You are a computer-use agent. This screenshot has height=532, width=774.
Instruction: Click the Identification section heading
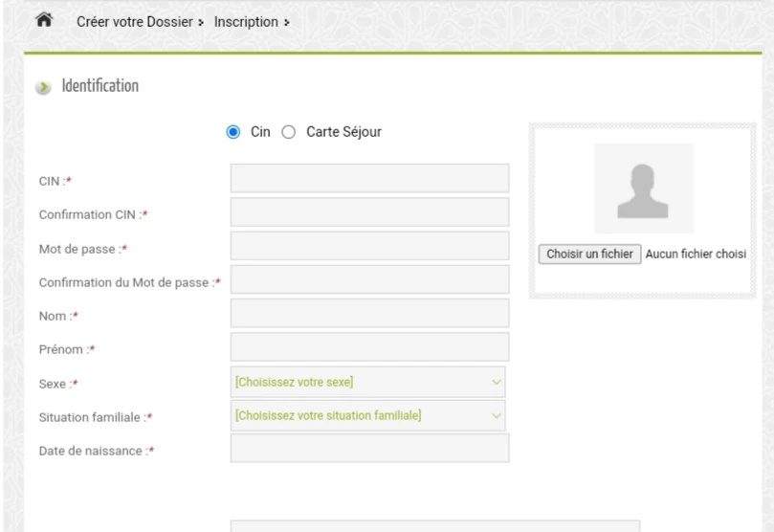point(100,87)
